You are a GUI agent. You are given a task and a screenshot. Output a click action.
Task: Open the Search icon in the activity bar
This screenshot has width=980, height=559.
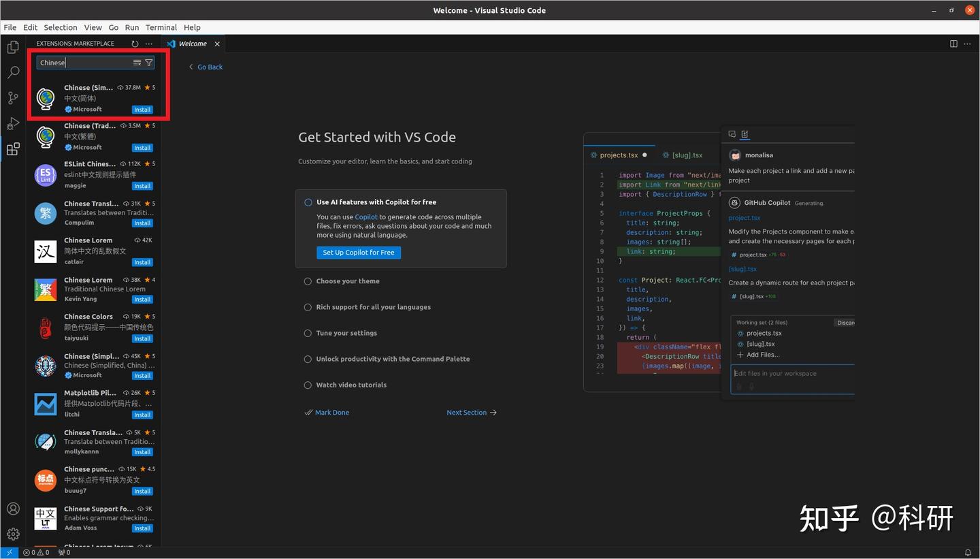click(x=13, y=72)
